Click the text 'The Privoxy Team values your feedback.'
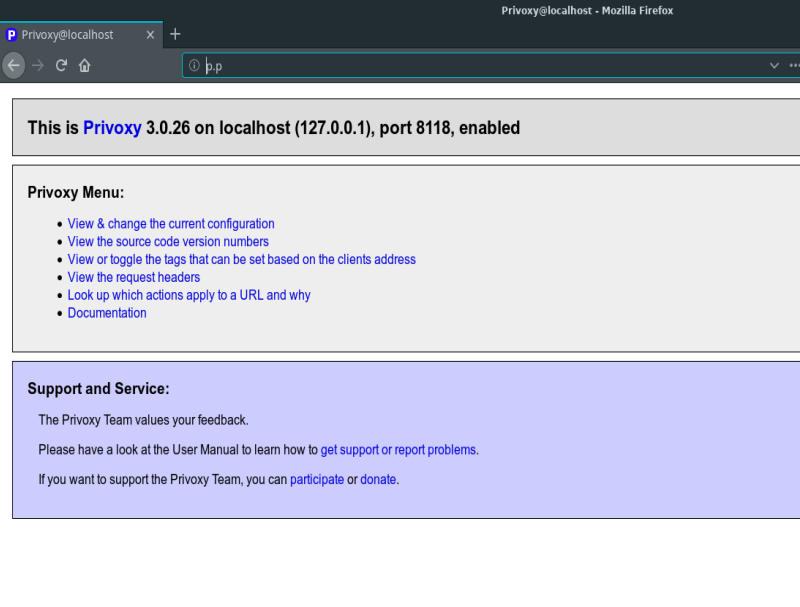800x607 pixels. pos(143,420)
